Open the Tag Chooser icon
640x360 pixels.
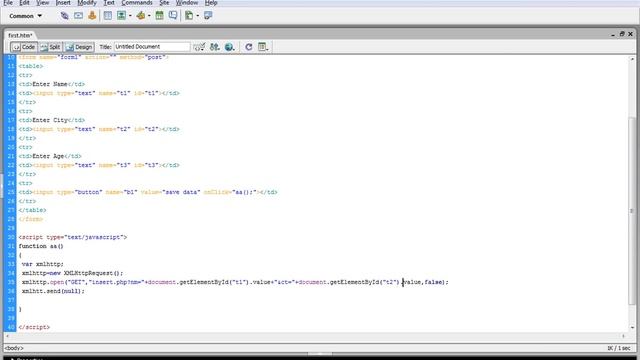tap(208, 16)
